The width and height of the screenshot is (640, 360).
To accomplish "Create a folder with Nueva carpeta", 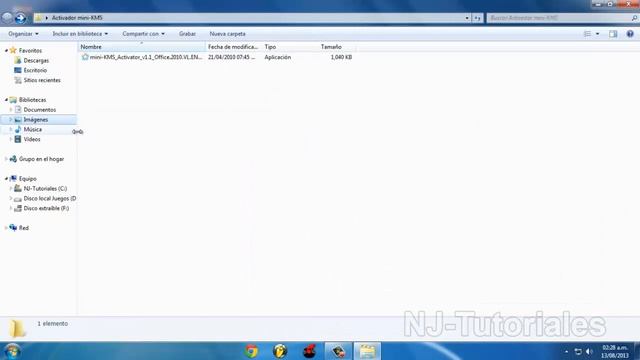I will click(x=227, y=34).
